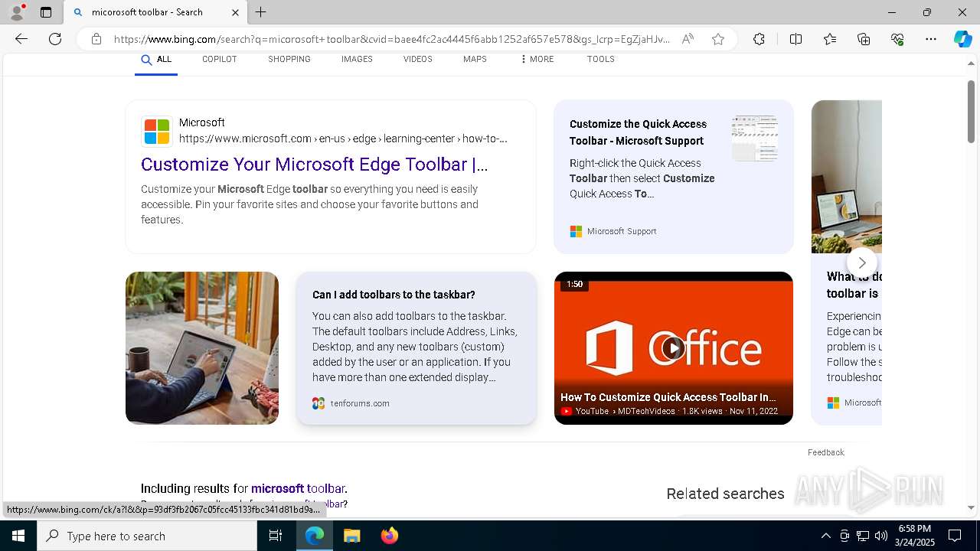Show next carousel cards with the right arrow

coord(862,262)
